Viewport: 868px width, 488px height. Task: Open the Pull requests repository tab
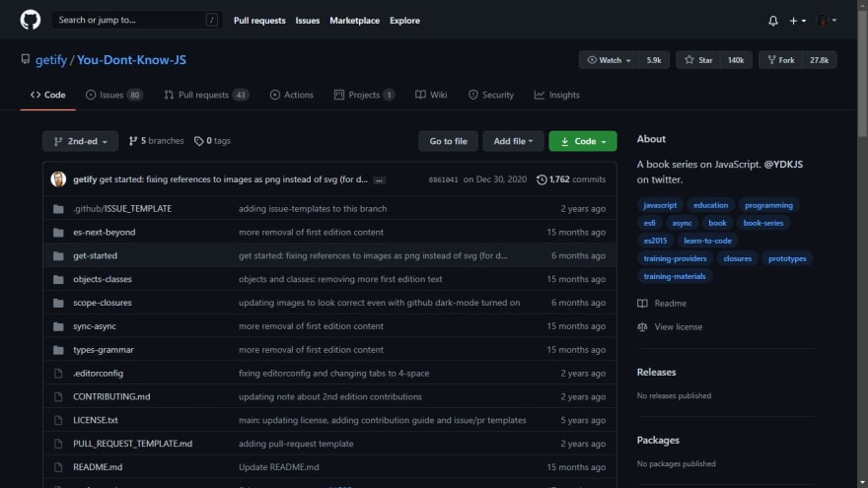206,96
